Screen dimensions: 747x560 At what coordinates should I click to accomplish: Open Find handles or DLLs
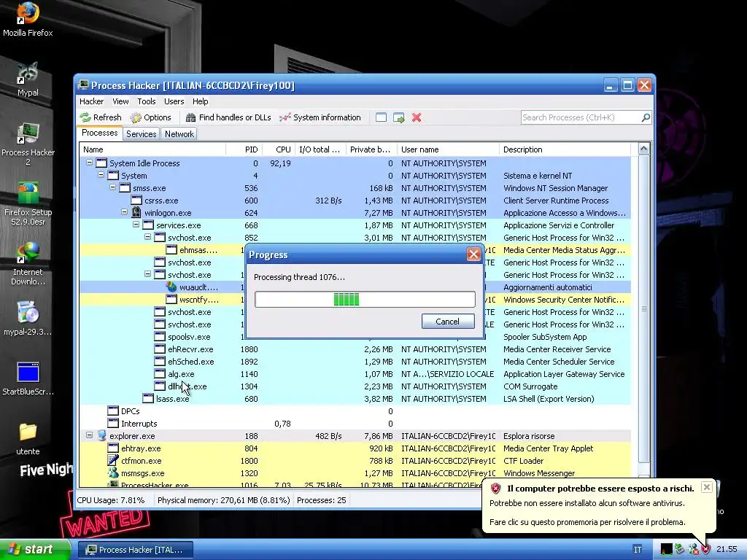coord(228,117)
